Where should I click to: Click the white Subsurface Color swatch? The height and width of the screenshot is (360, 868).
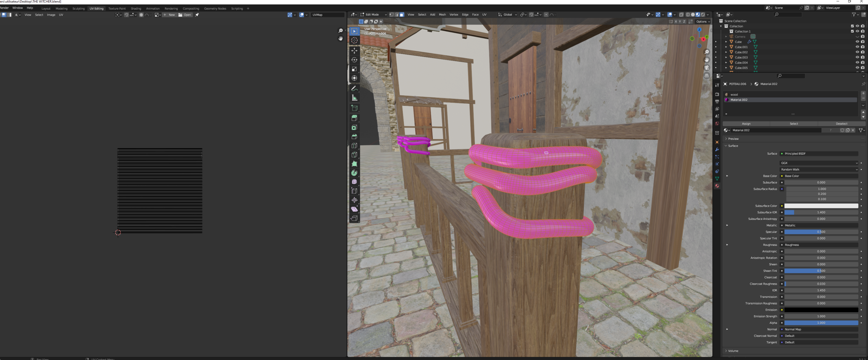point(821,206)
